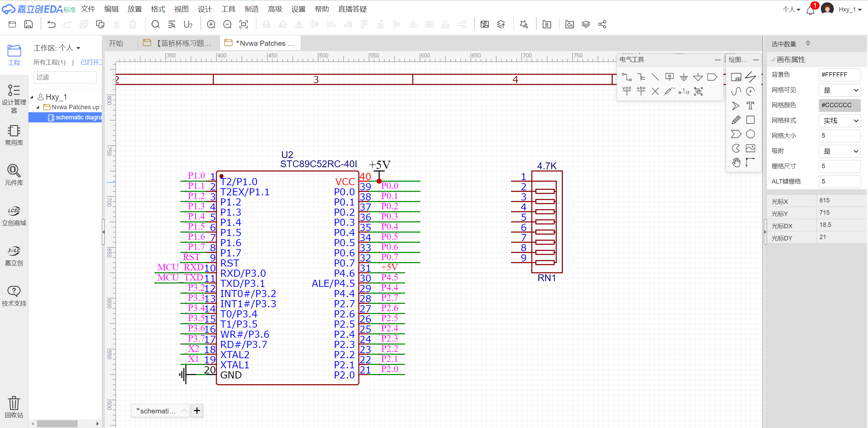Image resolution: width=868 pixels, height=428 pixels.
Task: Open the grid visible (网格可见) dropdown
Action: coord(840,90)
